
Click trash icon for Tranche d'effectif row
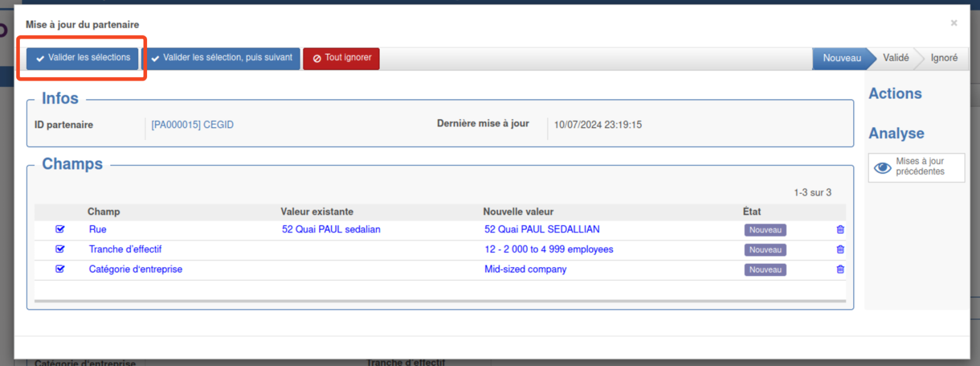[840, 249]
